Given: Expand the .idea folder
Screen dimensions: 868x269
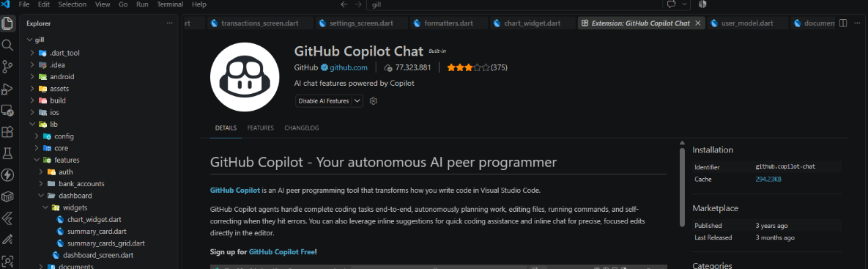Looking at the screenshot, I should click(x=33, y=65).
